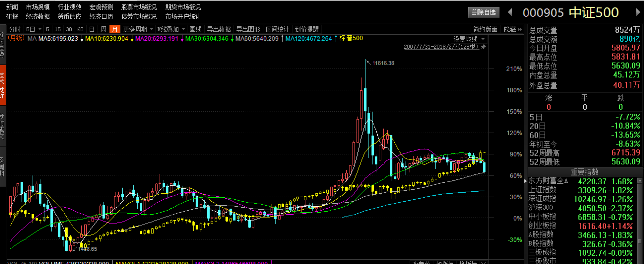The width and height of the screenshot is (644, 264).
Task: Click the pin icon beside date range
Action: point(483,47)
